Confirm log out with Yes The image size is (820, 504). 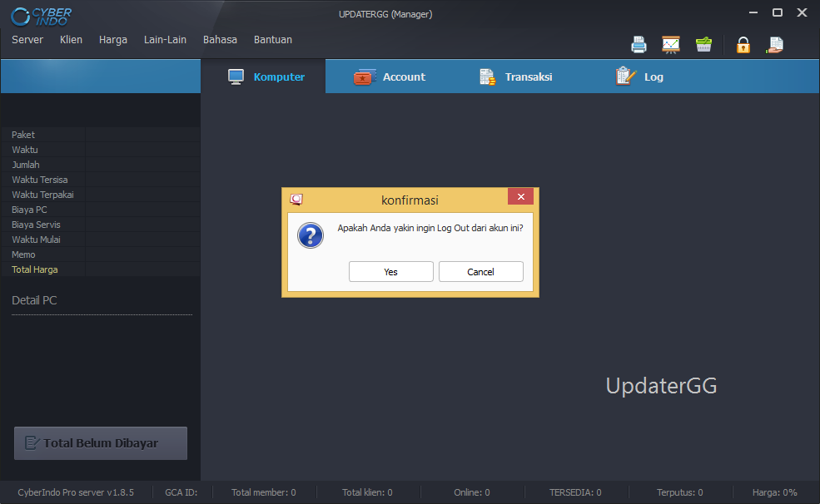click(390, 272)
